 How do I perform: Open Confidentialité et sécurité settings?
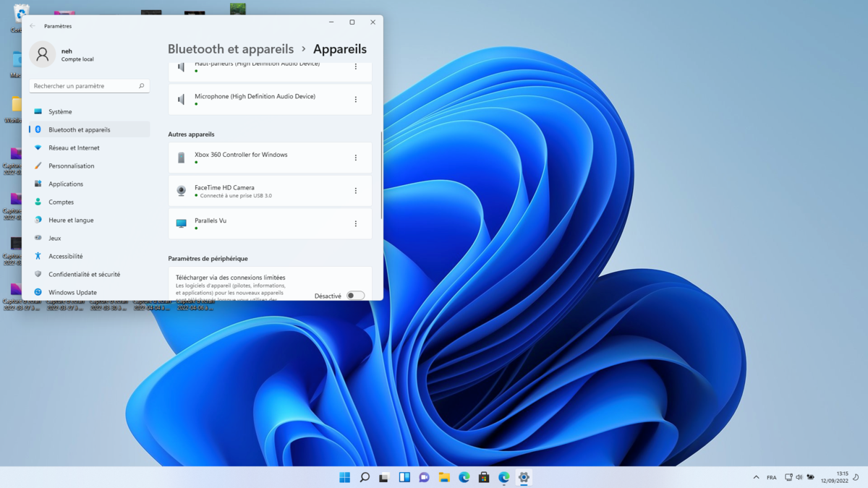pos(90,274)
